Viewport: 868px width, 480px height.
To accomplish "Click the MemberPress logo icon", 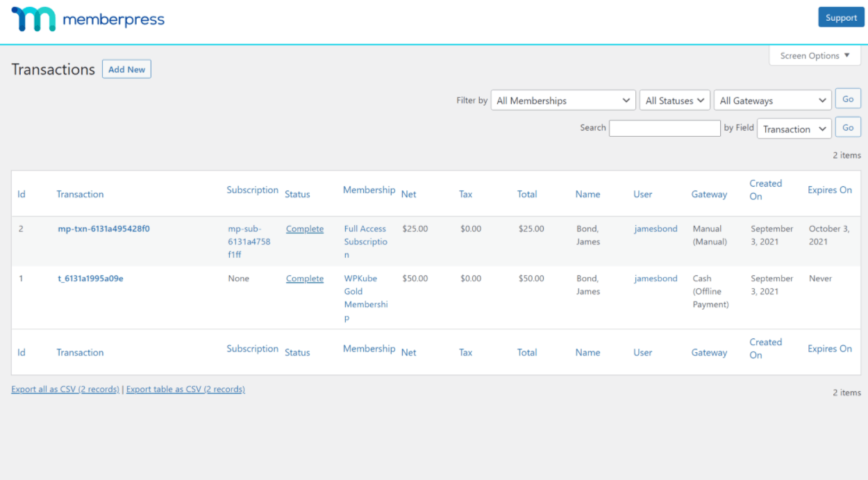I will point(33,19).
